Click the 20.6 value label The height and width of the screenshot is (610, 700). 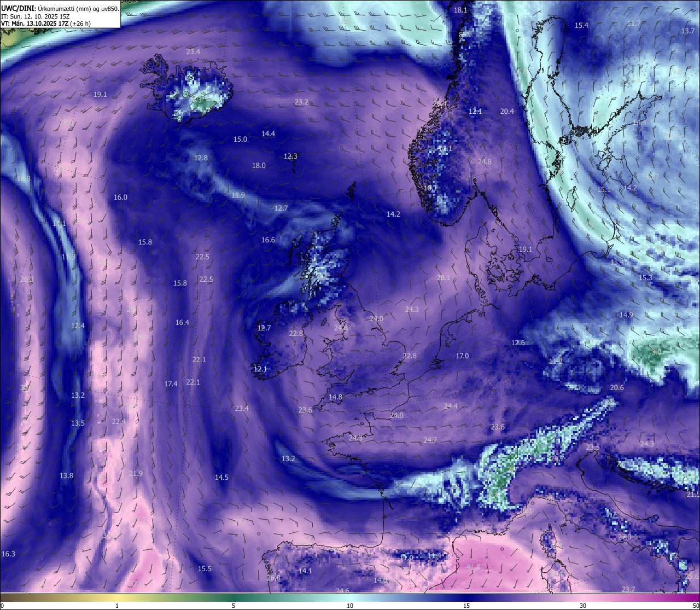617,388
